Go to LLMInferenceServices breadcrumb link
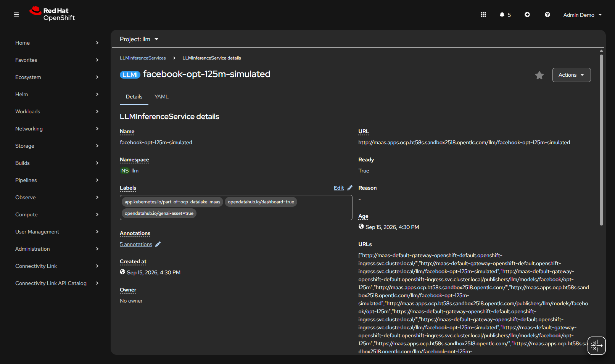Screen dimensions: 615x364 coord(143,58)
